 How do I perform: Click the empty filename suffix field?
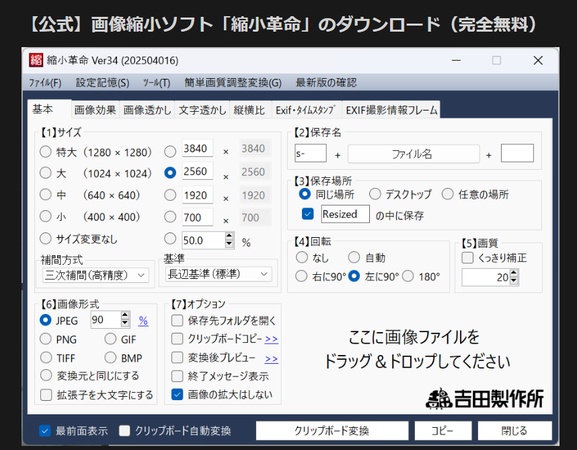[517, 153]
